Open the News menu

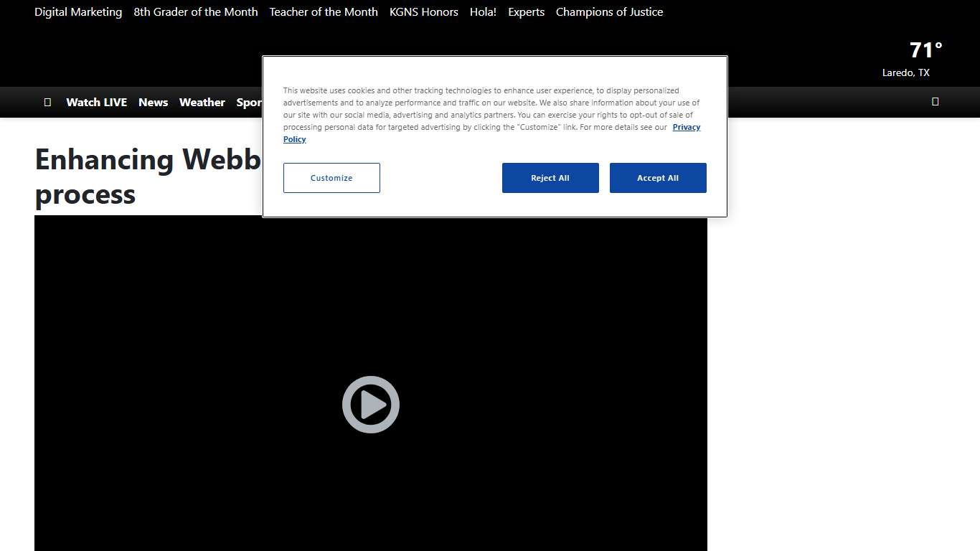153,102
